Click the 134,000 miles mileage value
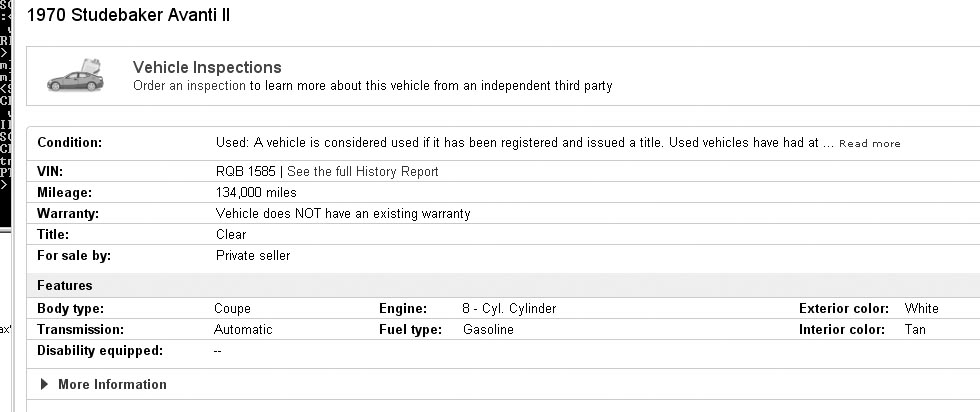This screenshot has height=412, width=980. [x=256, y=192]
